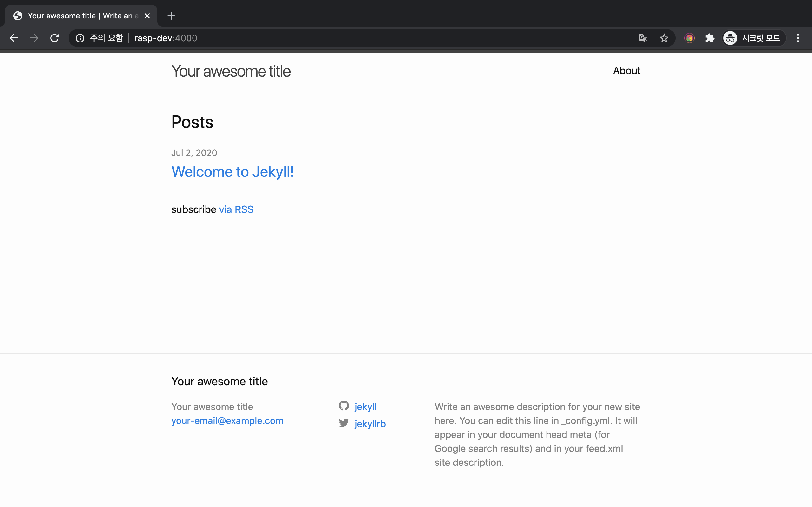Click the your-email@example.com link
812x507 pixels.
[x=227, y=421]
